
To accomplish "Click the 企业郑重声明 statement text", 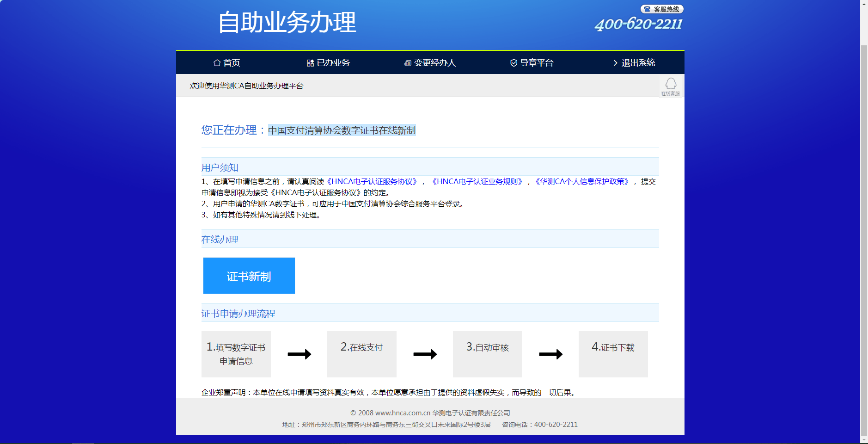I will [389, 393].
